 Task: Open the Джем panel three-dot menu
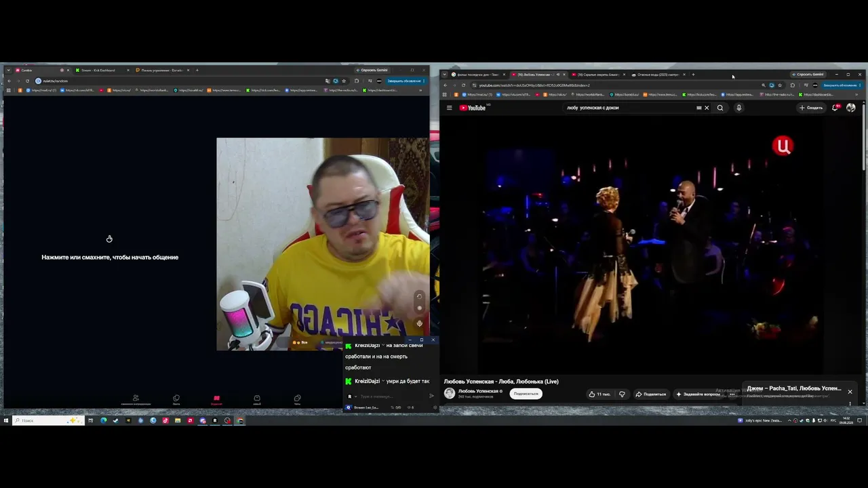(850, 403)
